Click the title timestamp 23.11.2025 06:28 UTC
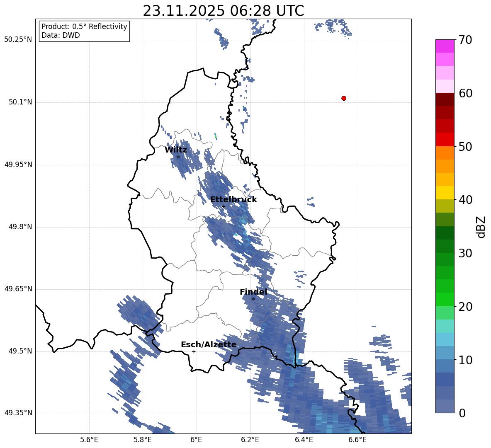This screenshot has height=448, width=491. 224,11
